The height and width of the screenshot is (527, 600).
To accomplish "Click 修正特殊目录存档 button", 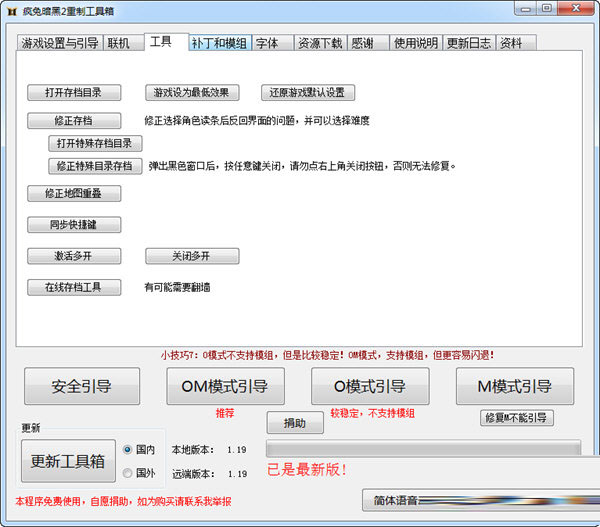I will [95, 166].
